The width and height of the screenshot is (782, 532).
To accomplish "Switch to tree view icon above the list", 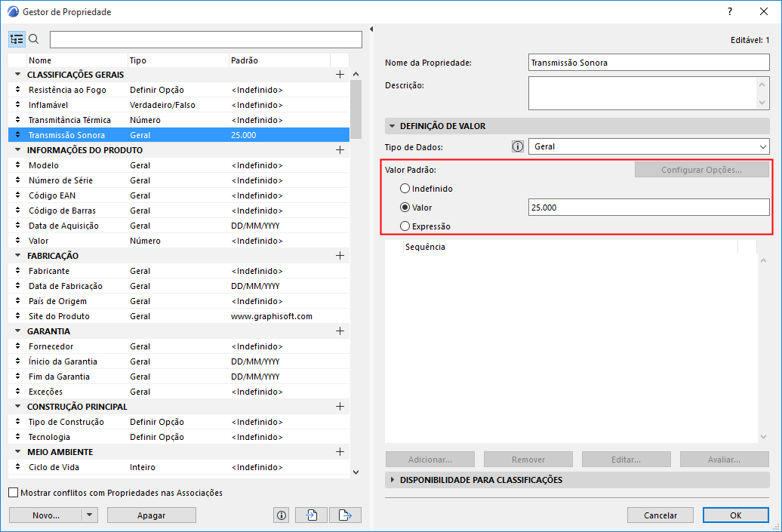I will click(17, 39).
